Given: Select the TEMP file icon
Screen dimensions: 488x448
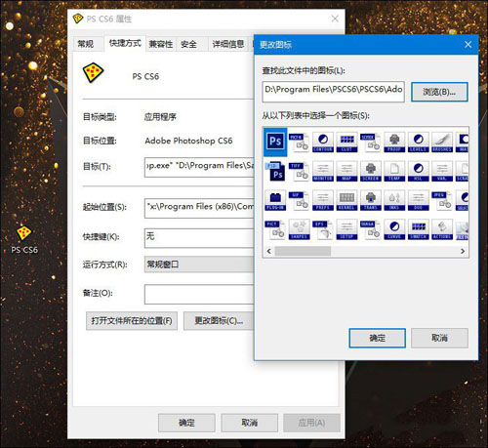Looking at the screenshot, I should click(x=394, y=171).
